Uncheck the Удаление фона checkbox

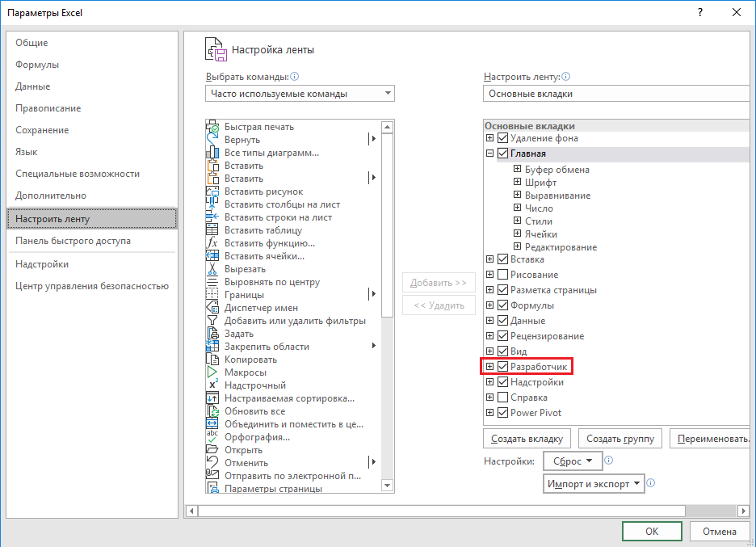pos(502,138)
